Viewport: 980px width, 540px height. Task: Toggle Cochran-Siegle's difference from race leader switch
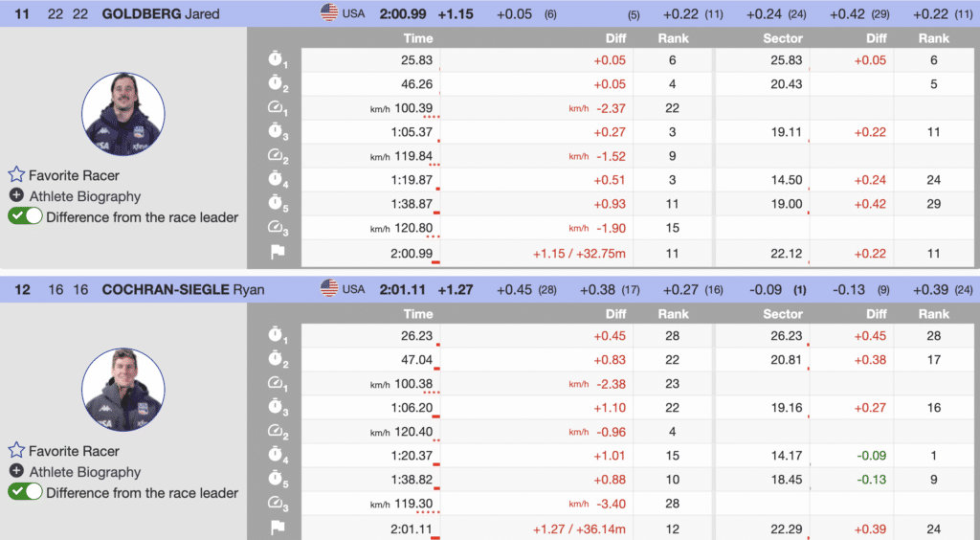click(x=25, y=492)
